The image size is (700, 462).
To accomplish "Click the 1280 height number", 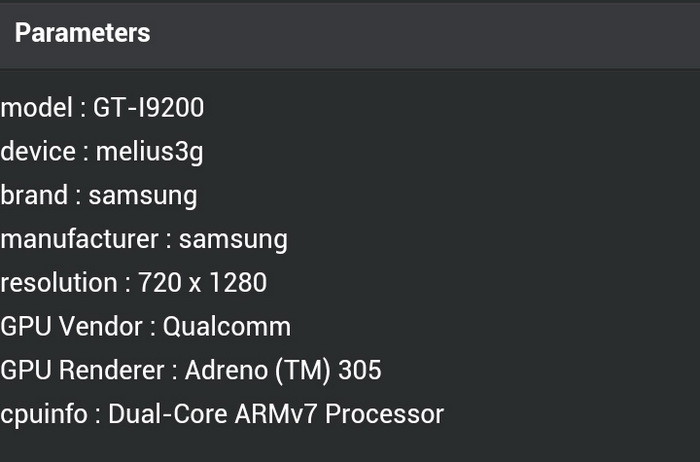I will coord(238,283).
